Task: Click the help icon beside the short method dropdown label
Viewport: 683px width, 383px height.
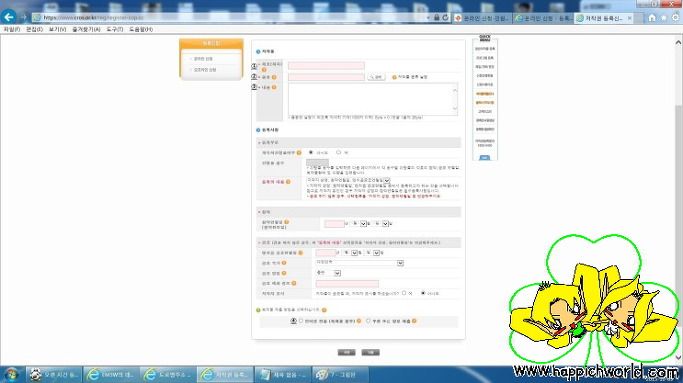Action: click(284, 273)
